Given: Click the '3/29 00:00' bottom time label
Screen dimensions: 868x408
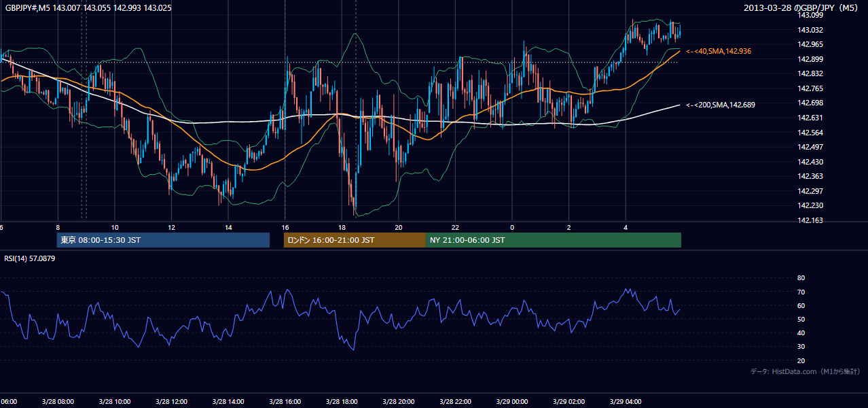Looking at the screenshot, I should point(511,402).
